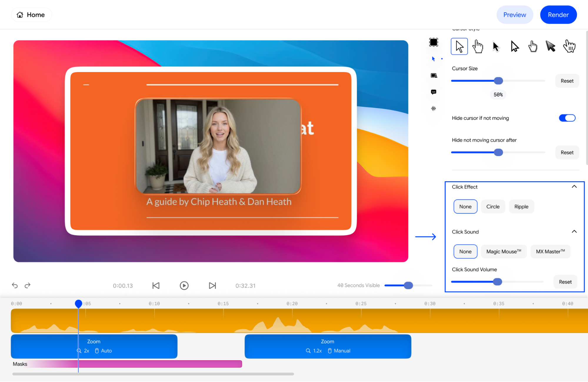588x382 pixels.
Task: Select the 1.2x Manual zoom clip
Action: (328, 346)
